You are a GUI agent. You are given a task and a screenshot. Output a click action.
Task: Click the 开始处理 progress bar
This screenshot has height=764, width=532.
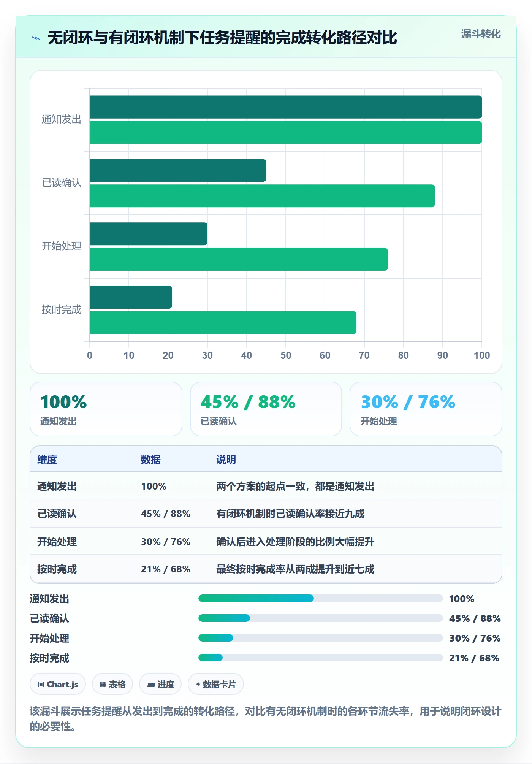[320, 638]
